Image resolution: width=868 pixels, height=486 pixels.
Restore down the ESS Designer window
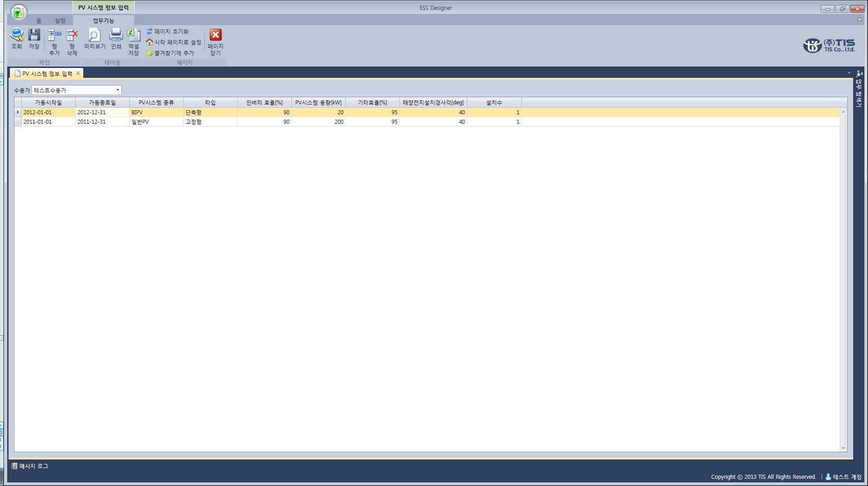click(x=842, y=9)
